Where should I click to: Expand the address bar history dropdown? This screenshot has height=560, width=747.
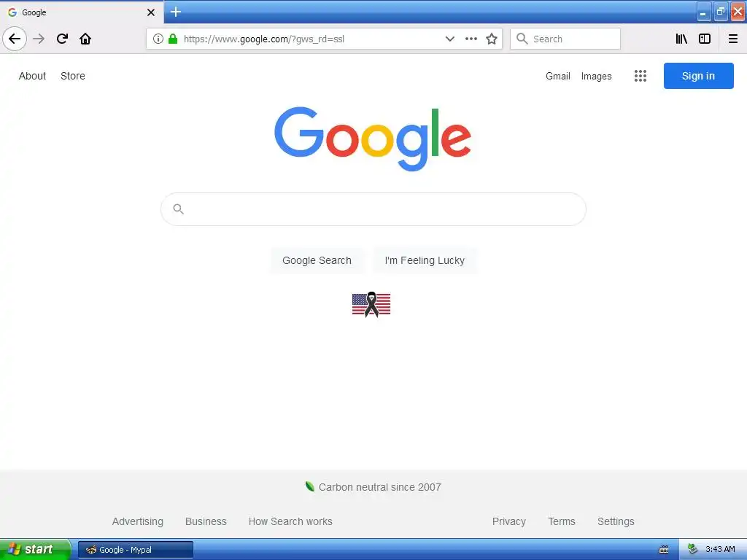tap(449, 39)
